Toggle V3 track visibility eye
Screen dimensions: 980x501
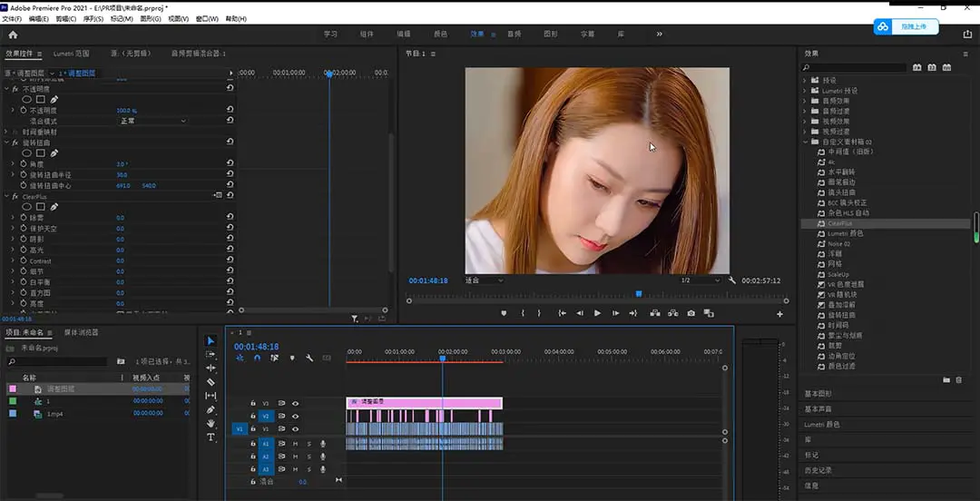pos(296,403)
